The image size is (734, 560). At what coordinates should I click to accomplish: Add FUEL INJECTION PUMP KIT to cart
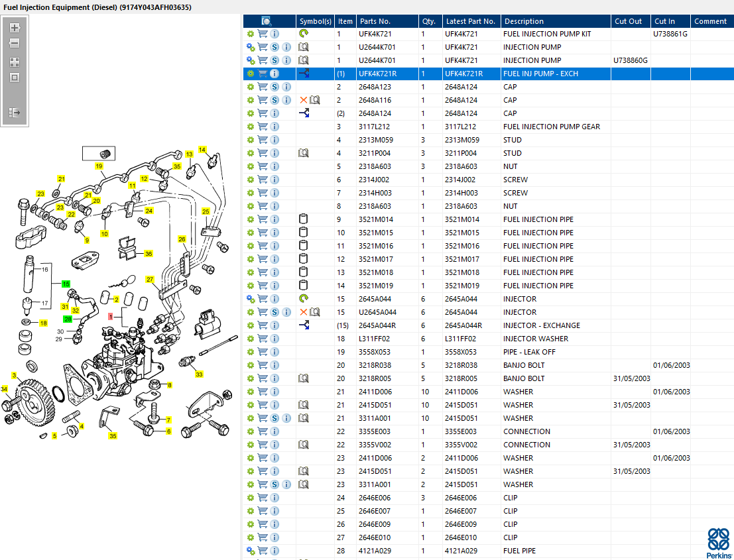(263, 34)
